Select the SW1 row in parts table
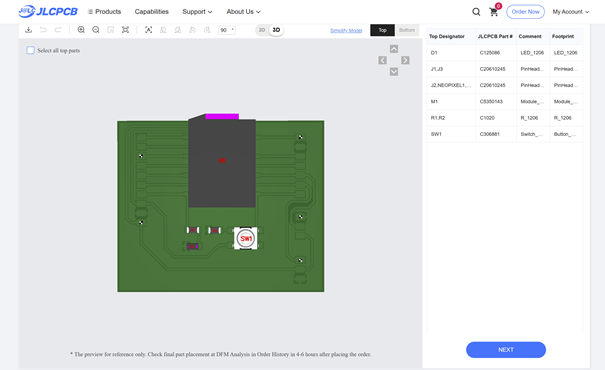This screenshot has height=370, width=605. point(505,134)
